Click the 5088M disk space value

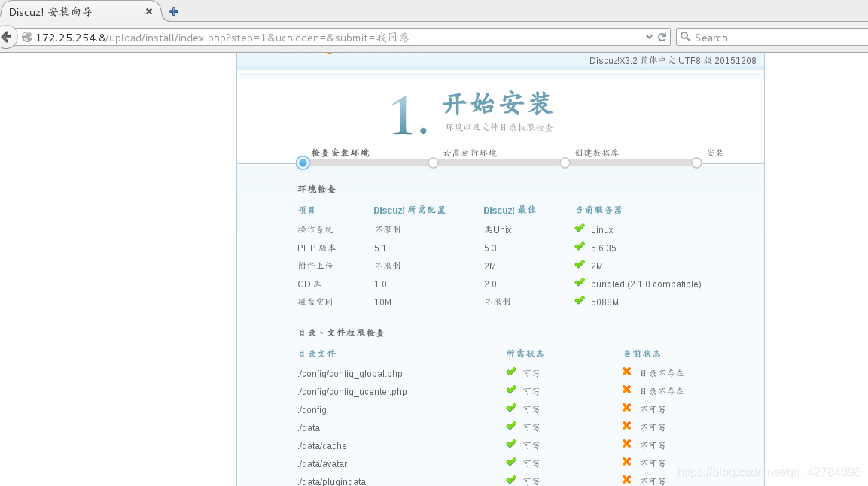point(605,302)
